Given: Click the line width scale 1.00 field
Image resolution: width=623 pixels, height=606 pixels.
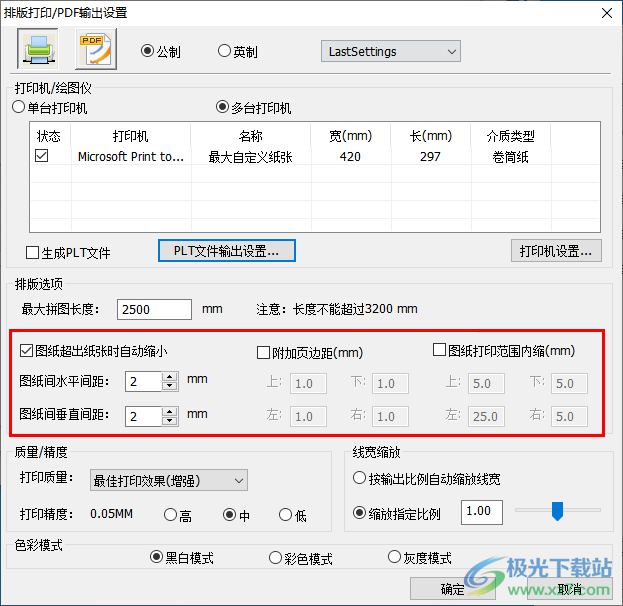Looking at the screenshot, I should 482,512.
